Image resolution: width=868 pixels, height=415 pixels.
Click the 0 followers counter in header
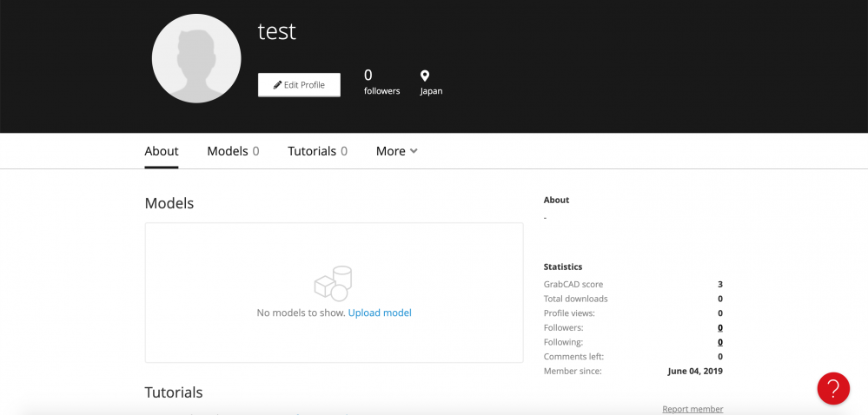click(381, 82)
